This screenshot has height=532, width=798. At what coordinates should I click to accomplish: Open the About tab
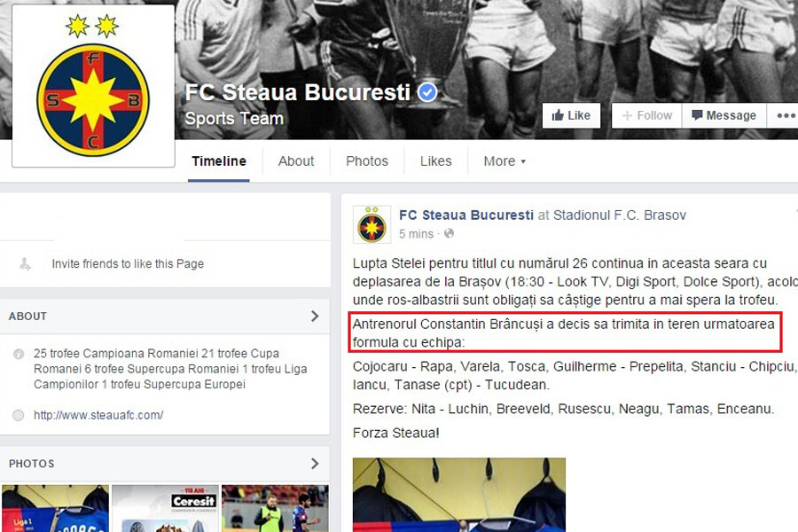click(295, 161)
